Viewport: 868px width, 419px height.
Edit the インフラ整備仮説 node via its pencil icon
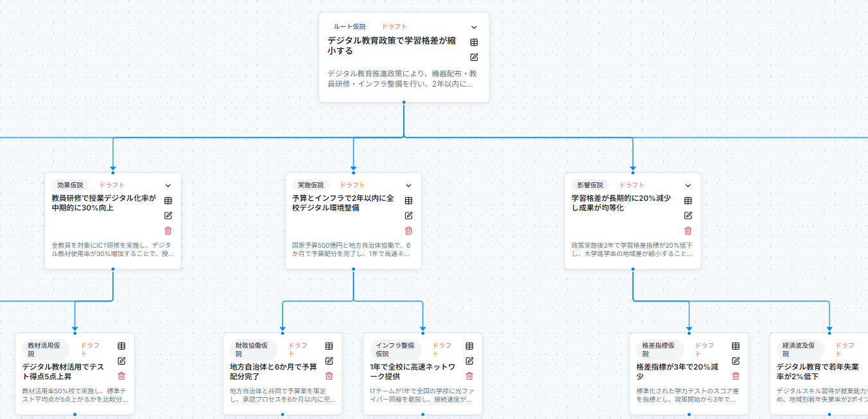pos(469,361)
